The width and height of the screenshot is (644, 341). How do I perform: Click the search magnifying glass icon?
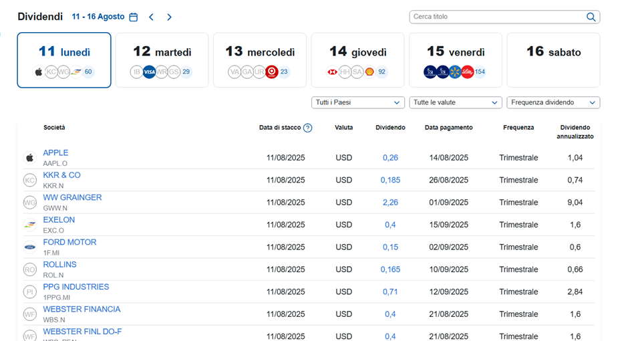[x=591, y=17]
